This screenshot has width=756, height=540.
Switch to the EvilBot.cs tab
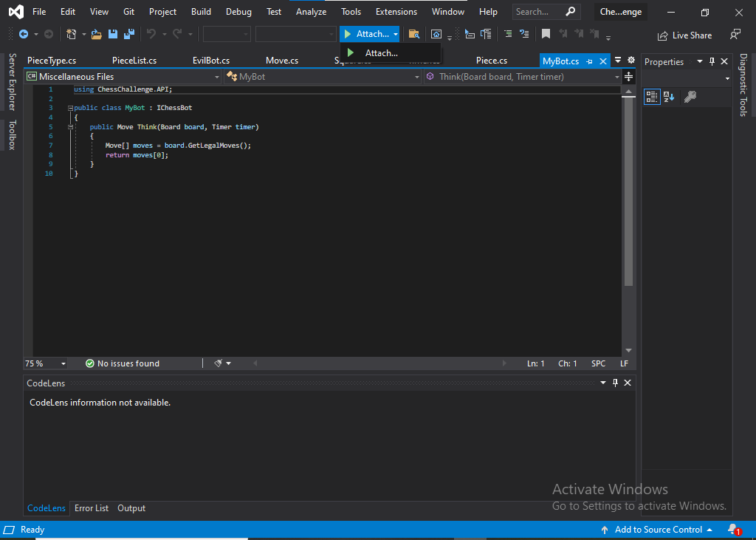click(211, 61)
